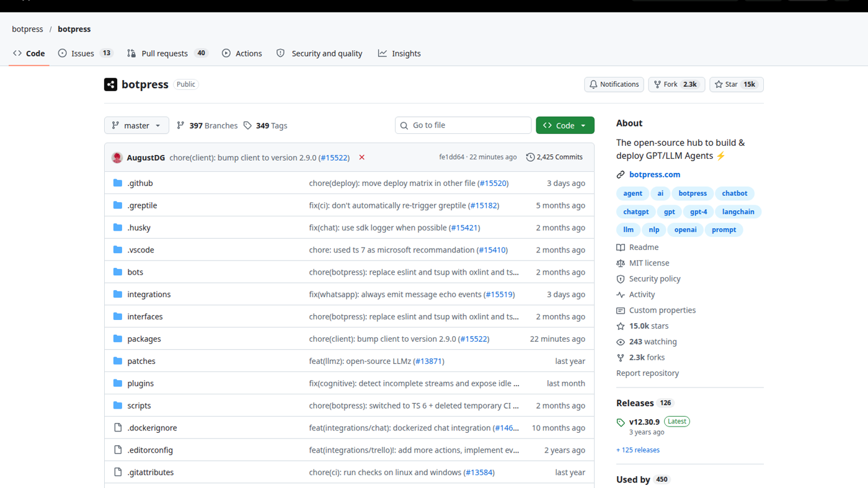
Task: Open the Insights tab
Action: (x=399, y=53)
